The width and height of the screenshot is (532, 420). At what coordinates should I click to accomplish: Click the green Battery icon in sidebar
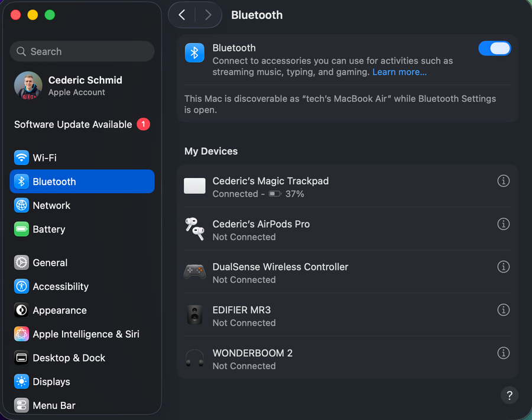click(21, 229)
